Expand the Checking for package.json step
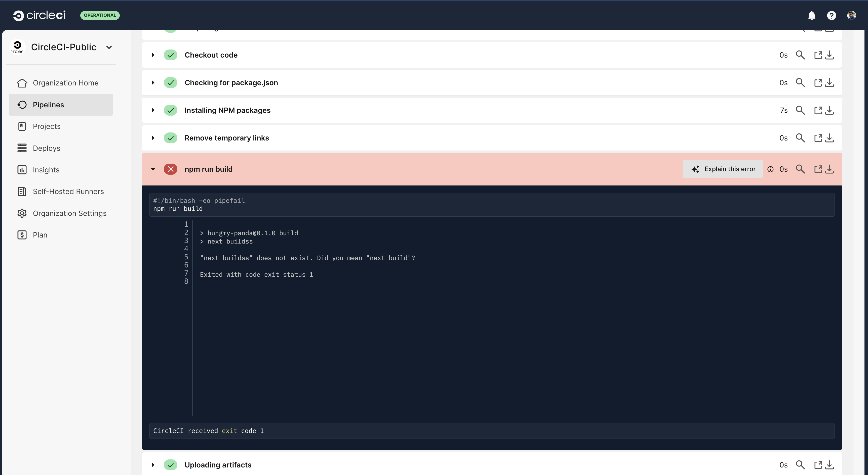The width and height of the screenshot is (868, 475). click(153, 82)
